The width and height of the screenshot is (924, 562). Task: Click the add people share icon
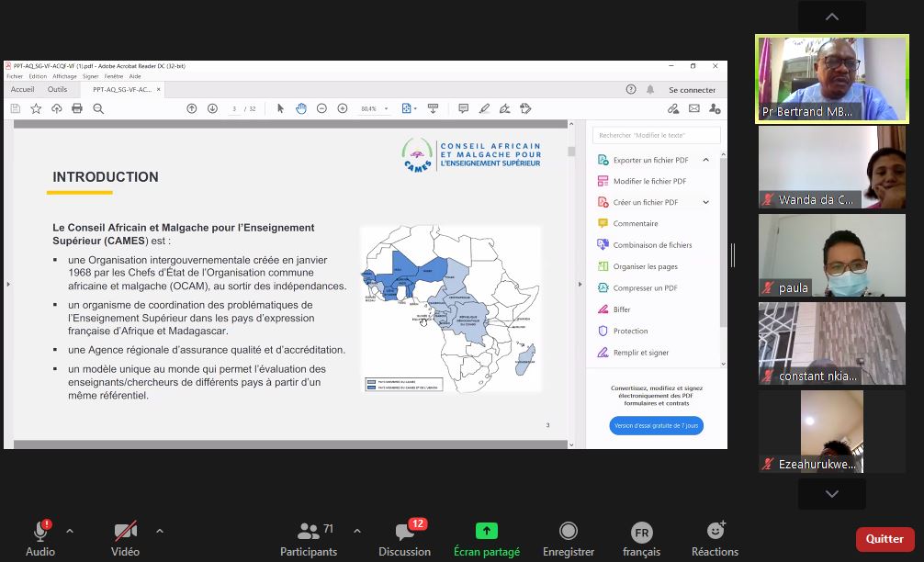click(x=715, y=108)
